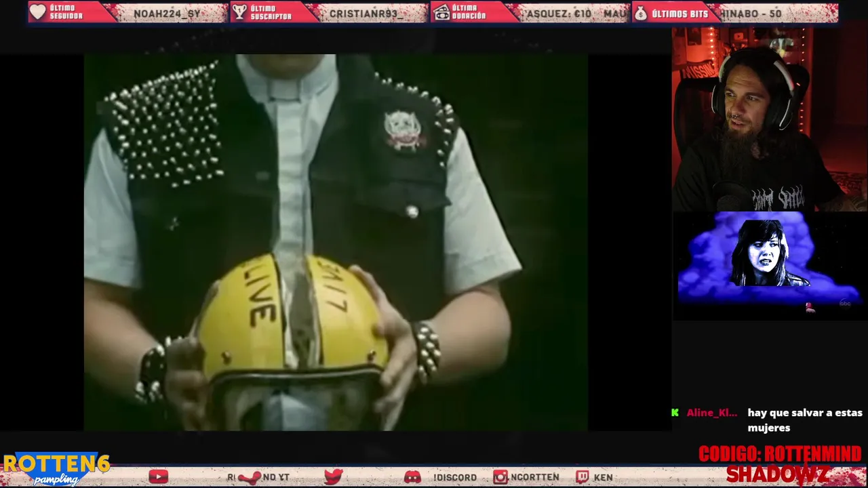The width and height of the screenshot is (868, 488).
Task: Click the main video with yellow helmet
Action: (336, 242)
